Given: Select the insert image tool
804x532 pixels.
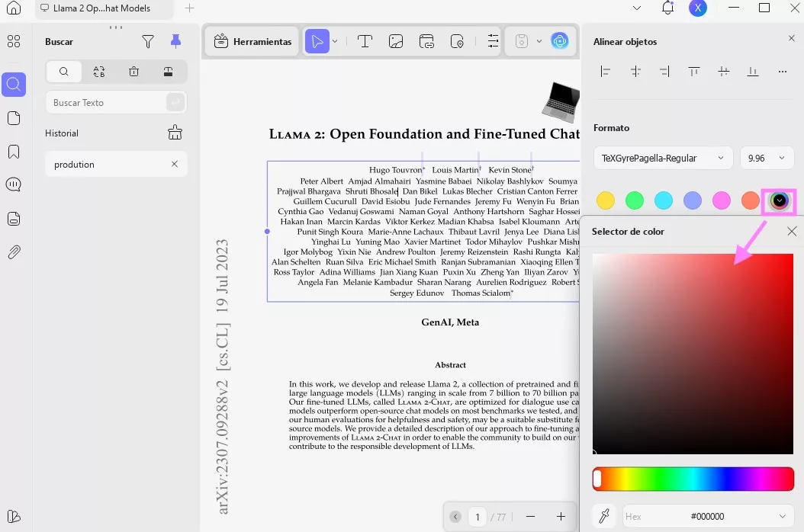Looking at the screenshot, I should (396, 41).
